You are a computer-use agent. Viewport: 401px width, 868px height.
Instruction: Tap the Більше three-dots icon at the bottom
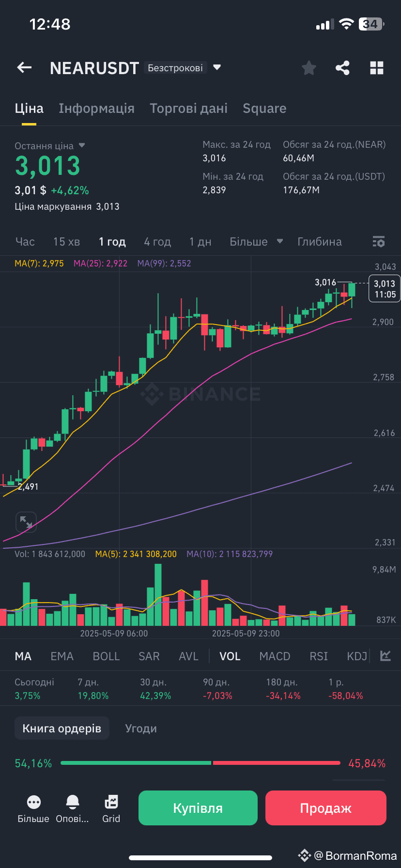(34, 802)
